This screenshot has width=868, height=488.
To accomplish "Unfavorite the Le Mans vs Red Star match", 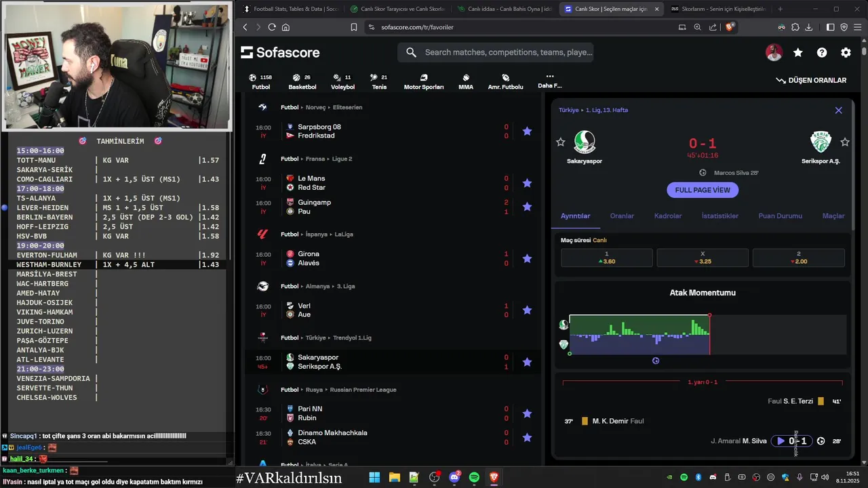I will tap(527, 183).
